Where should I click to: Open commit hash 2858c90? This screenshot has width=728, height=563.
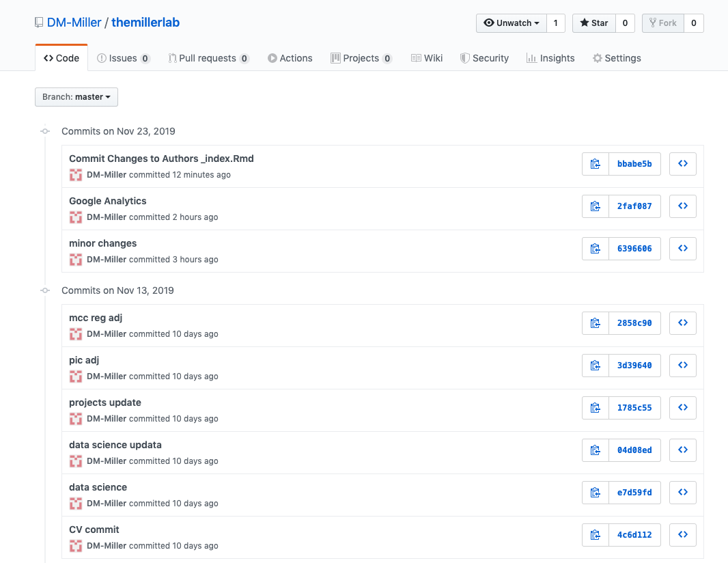tap(634, 323)
